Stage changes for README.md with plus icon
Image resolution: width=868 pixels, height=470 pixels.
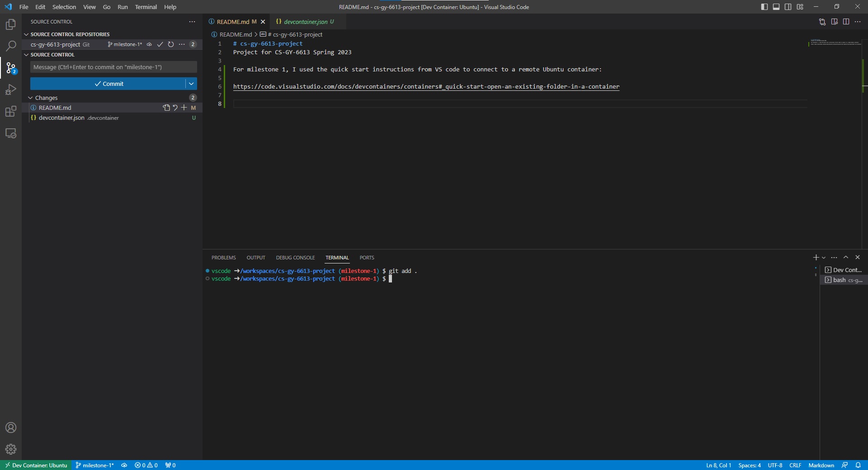click(184, 108)
